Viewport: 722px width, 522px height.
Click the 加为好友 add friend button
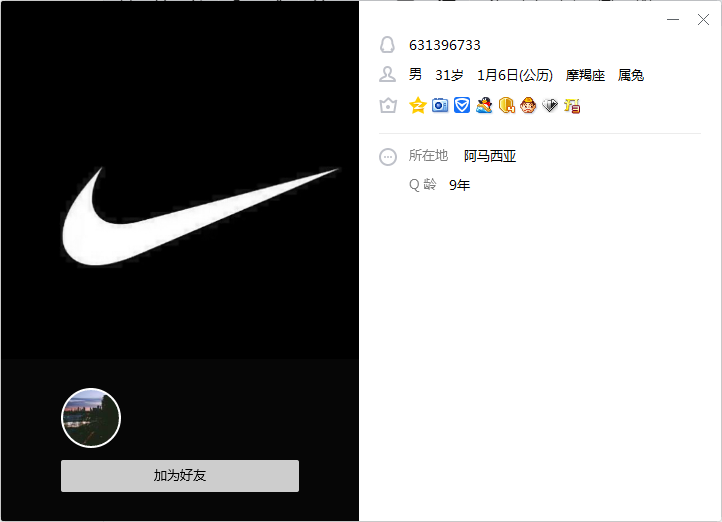[180, 476]
